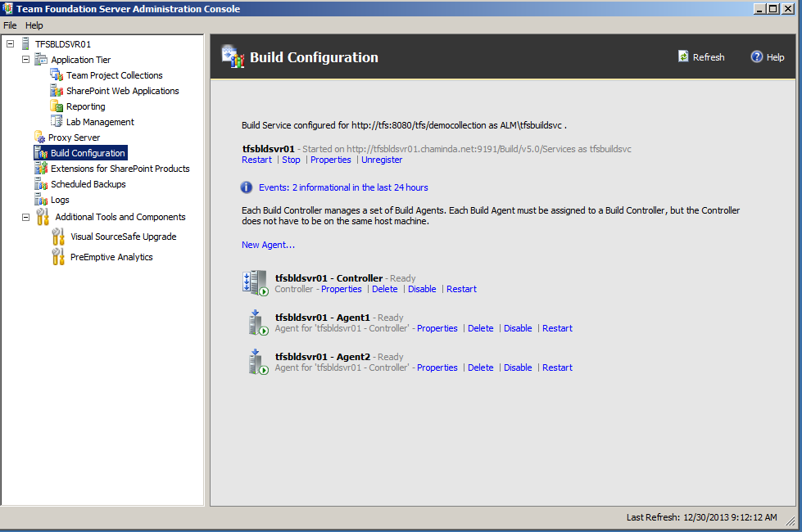Collapse the Application Tier node
The image size is (802, 532).
(25, 60)
